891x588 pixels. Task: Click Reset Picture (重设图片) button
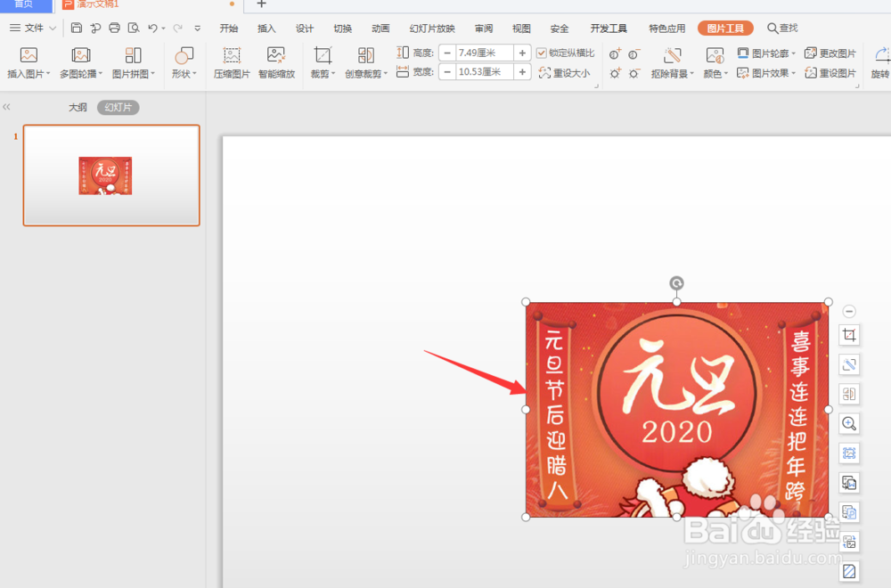coord(830,73)
